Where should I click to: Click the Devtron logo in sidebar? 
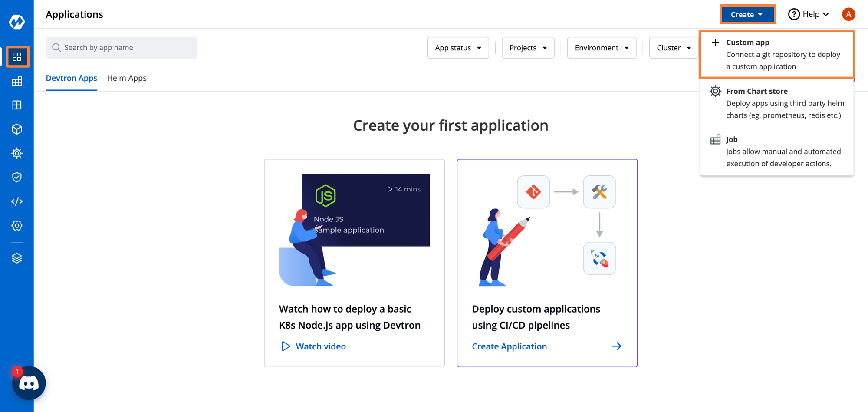(17, 21)
